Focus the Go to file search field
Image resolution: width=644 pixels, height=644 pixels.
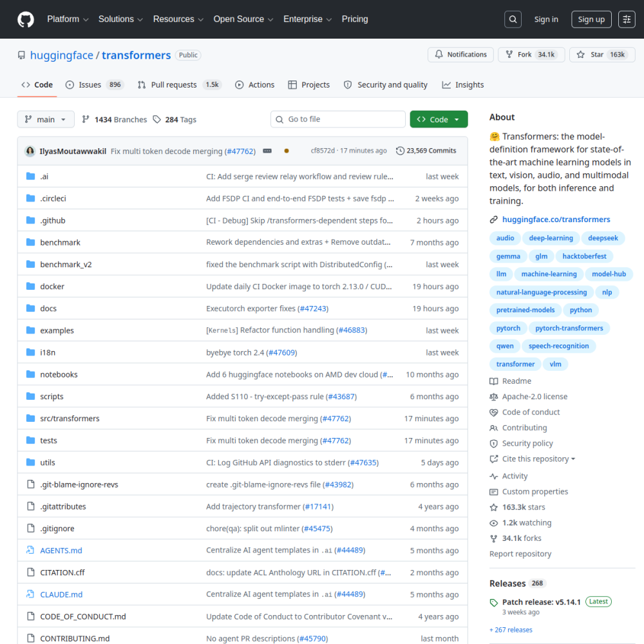(338, 119)
